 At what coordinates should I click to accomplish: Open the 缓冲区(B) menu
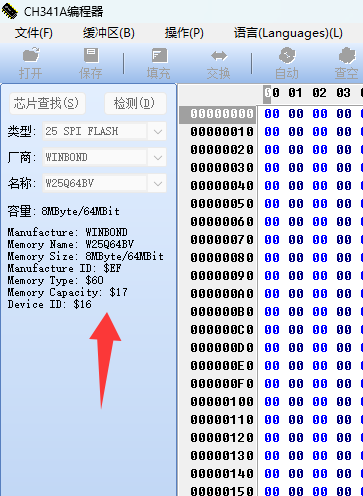pyautogui.click(x=109, y=33)
